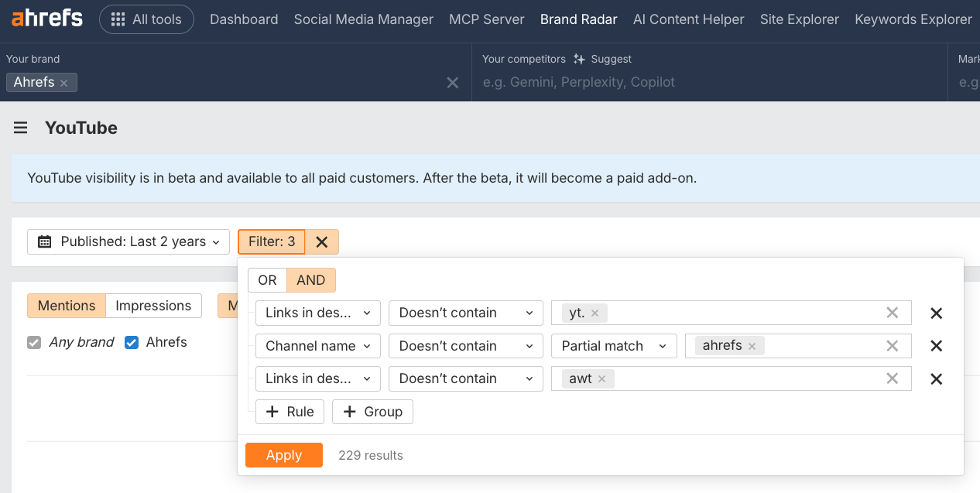Open Keywords Explorer in the top menu

tap(913, 19)
